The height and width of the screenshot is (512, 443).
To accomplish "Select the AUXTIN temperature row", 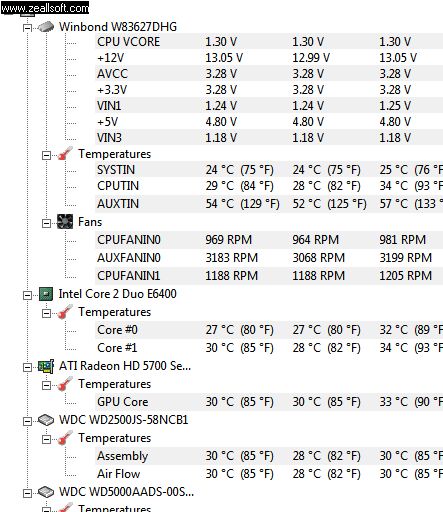I will pyautogui.click(x=269, y=204).
